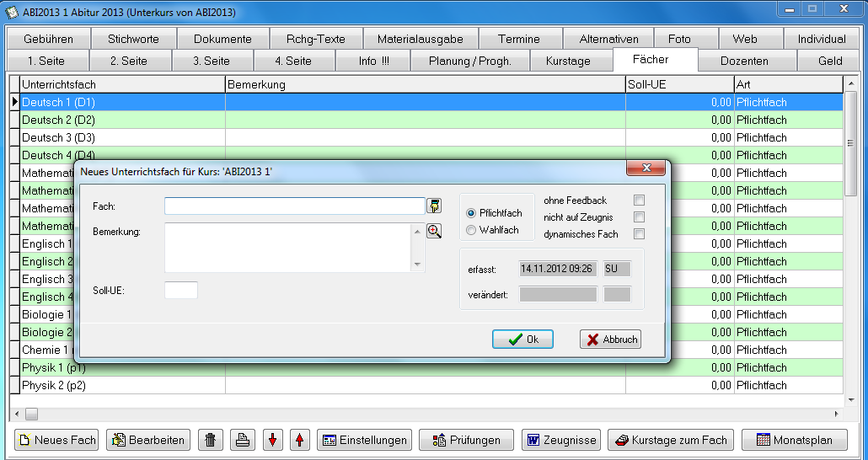Click table scrollbar down arrow

851,399
